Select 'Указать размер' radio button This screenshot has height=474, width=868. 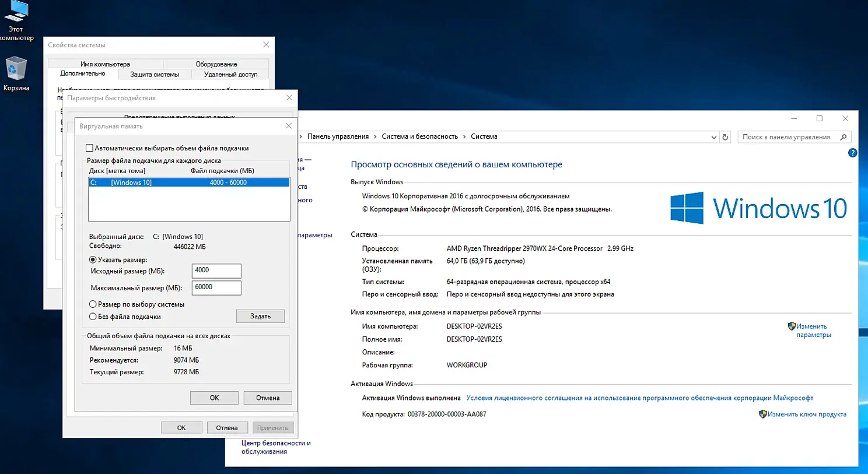pos(93,260)
